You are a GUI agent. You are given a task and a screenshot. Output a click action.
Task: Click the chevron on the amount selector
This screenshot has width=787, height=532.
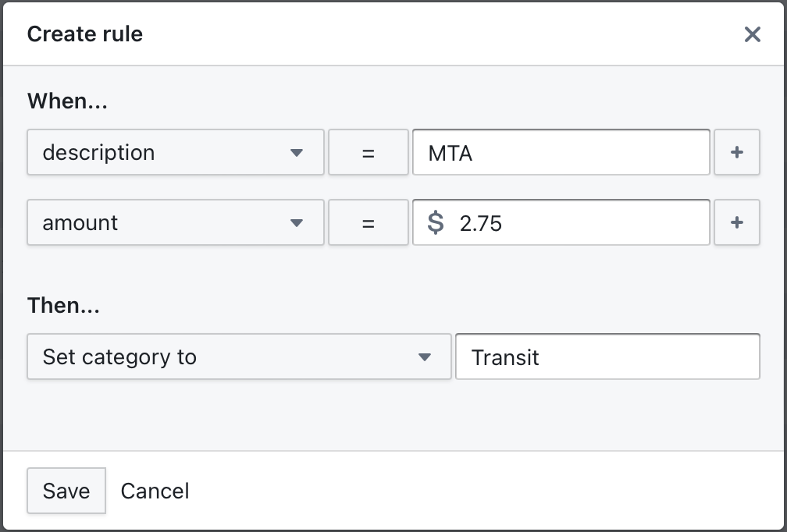pos(297,222)
